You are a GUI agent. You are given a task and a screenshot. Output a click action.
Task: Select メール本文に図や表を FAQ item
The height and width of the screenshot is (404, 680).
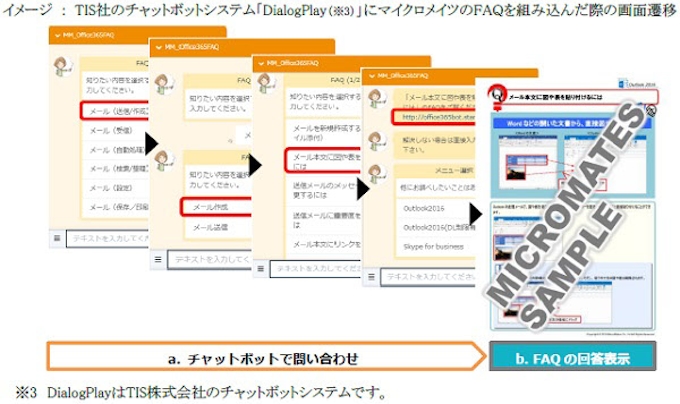[x=320, y=162]
